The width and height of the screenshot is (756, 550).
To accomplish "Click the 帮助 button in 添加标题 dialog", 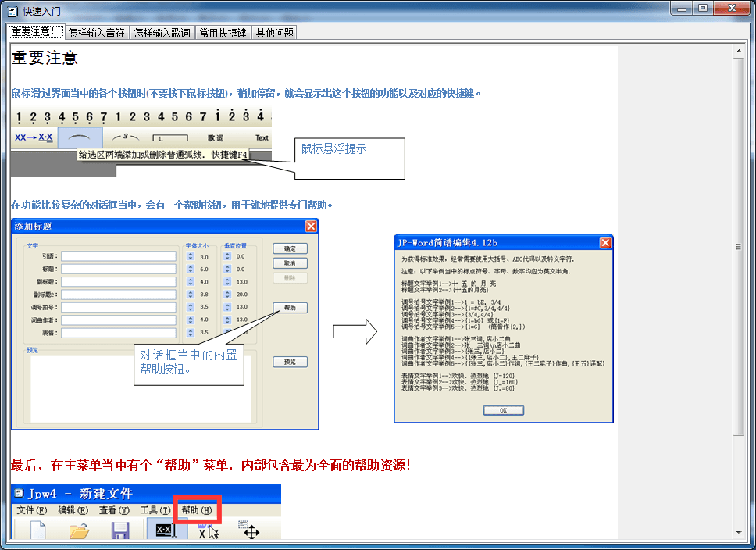I will [x=290, y=308].
